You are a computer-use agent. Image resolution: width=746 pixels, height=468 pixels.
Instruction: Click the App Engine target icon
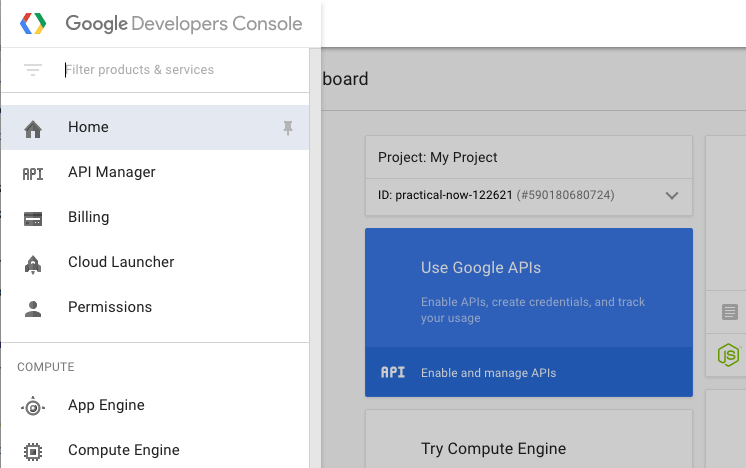(x=33, y=407)
